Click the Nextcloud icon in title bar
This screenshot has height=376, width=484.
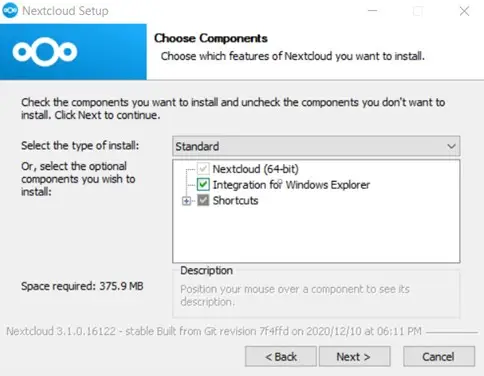pyautogui.click(x=10, y=11)
